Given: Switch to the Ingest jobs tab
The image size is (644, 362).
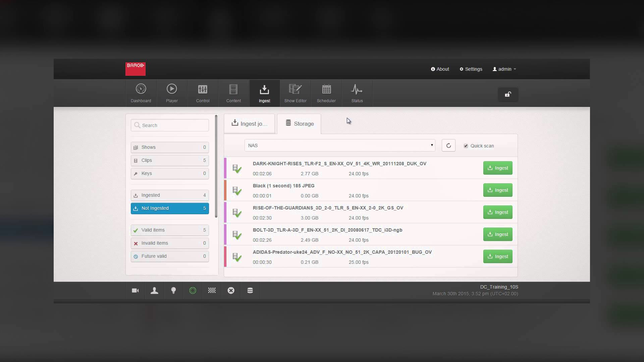Looking at the screenshot, I should click(x=249, y=124).
